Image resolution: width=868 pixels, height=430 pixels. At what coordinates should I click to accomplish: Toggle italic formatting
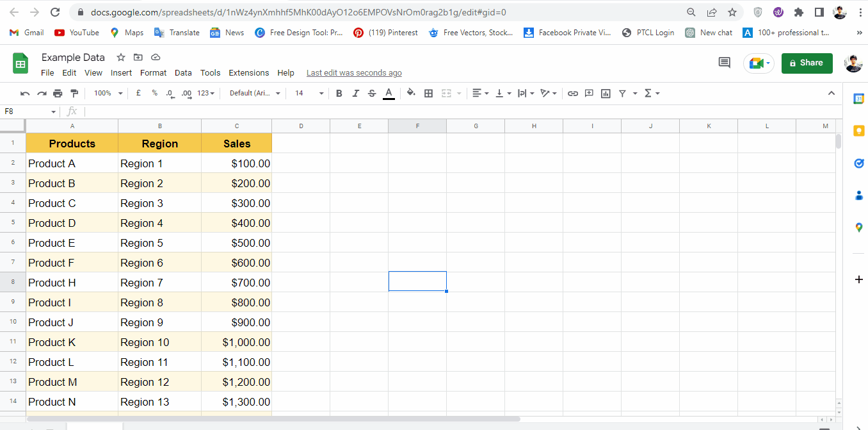click(x=355, y=93)
